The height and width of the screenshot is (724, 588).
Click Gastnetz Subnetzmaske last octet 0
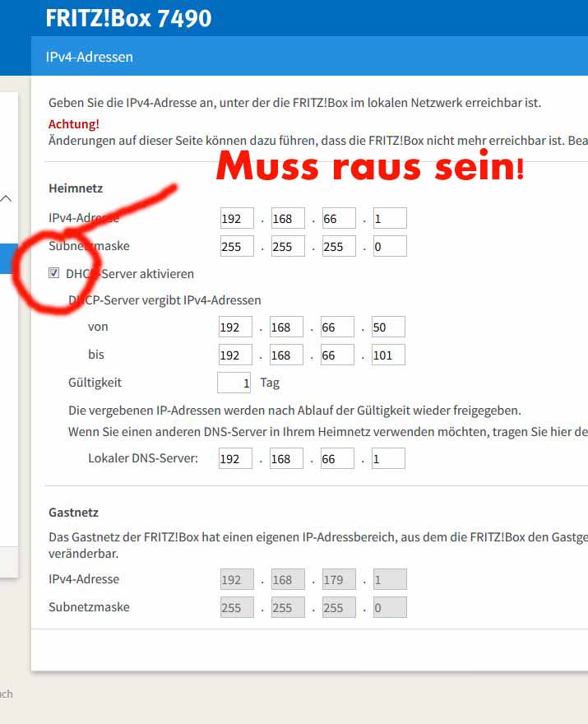(390, 608)
